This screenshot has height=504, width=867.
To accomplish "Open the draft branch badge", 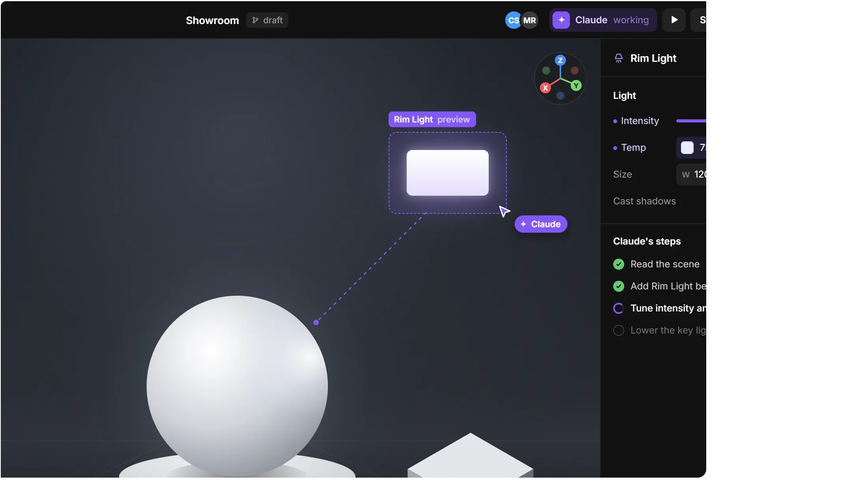I will click(267, 20).
